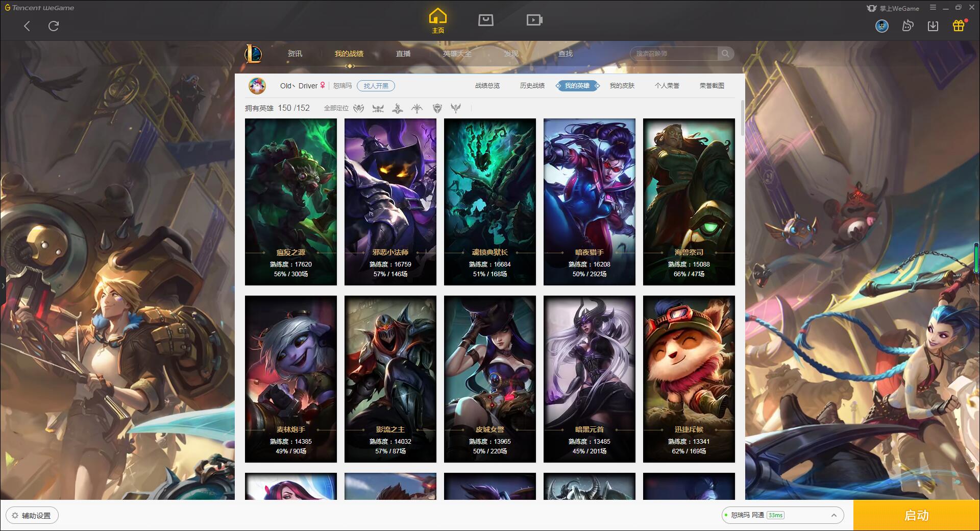The height and width of the screenshot is (531, 980).
Task: Open the 英雄大全 tab
Action: point(457,54)
